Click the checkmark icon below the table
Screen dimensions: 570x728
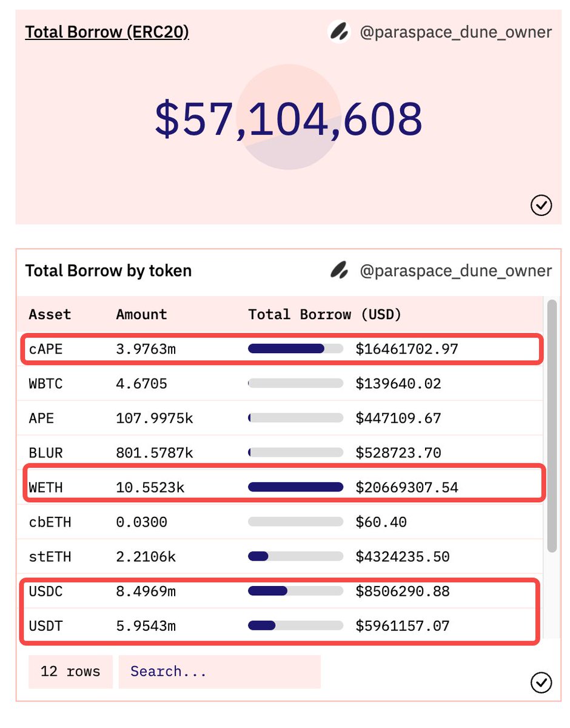tap(541, 683)
